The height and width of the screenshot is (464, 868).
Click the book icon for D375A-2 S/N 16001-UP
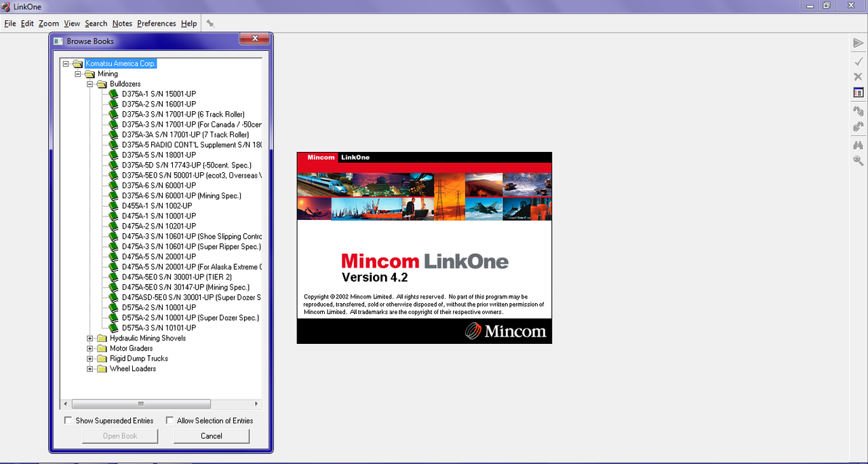coord(114,104)
